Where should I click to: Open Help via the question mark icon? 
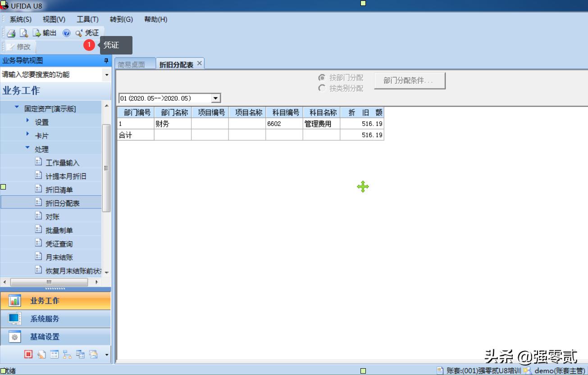(67, 32)
